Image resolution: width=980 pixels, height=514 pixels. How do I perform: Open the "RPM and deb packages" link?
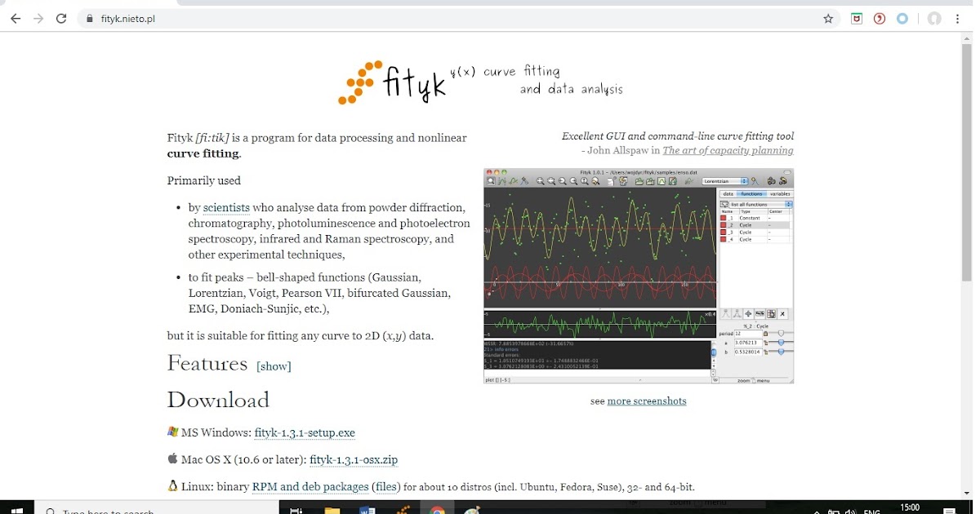click(x=310, y=486)
